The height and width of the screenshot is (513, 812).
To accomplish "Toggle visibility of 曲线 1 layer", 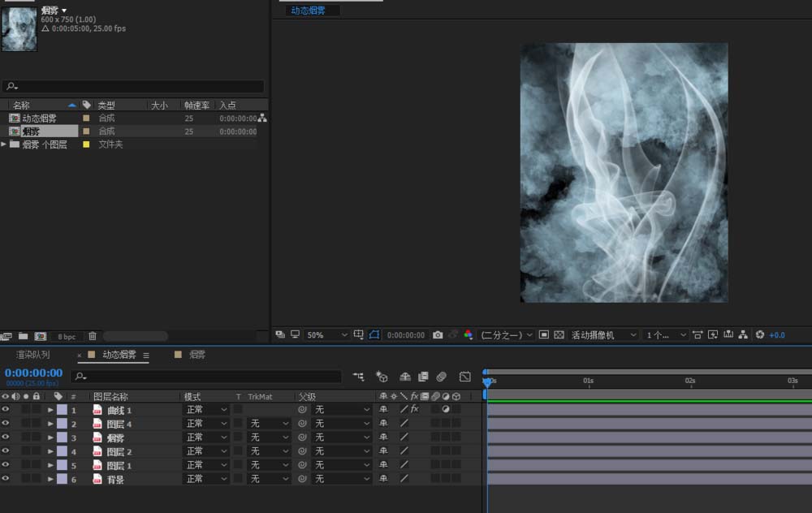I will (6, 410).
